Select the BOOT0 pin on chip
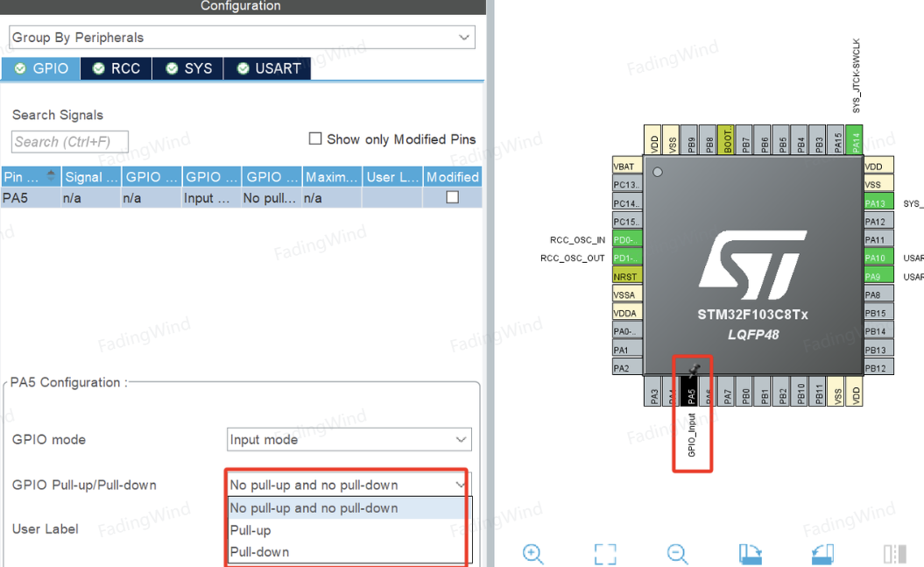The height and width of the screenshot is (567, 924). tap(726, 139)
